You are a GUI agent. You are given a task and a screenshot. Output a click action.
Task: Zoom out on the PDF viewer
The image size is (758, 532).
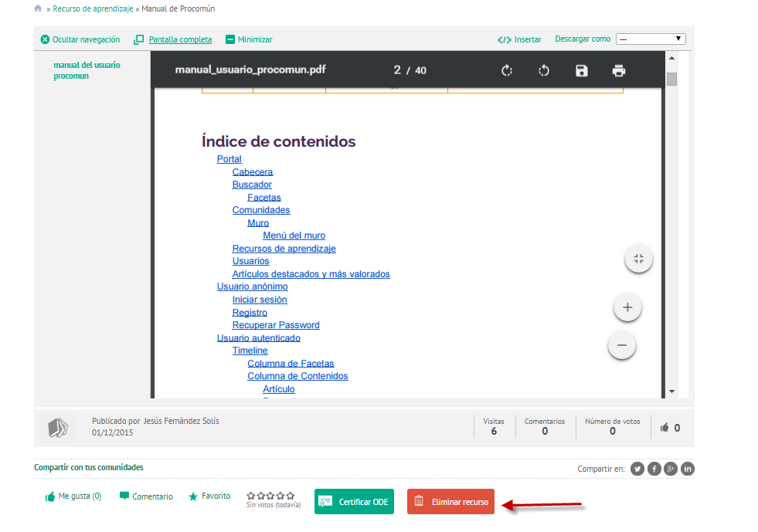[621, 345]
